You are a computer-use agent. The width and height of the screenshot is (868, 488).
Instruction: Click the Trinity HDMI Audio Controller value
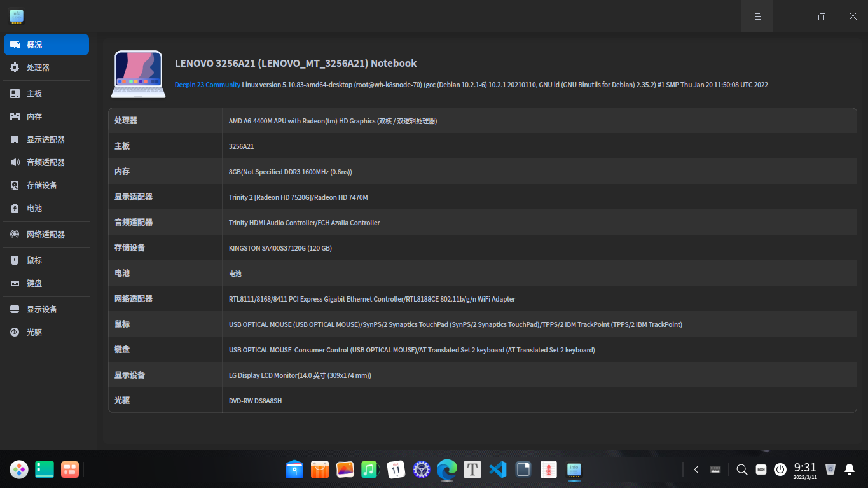point(305,223)
